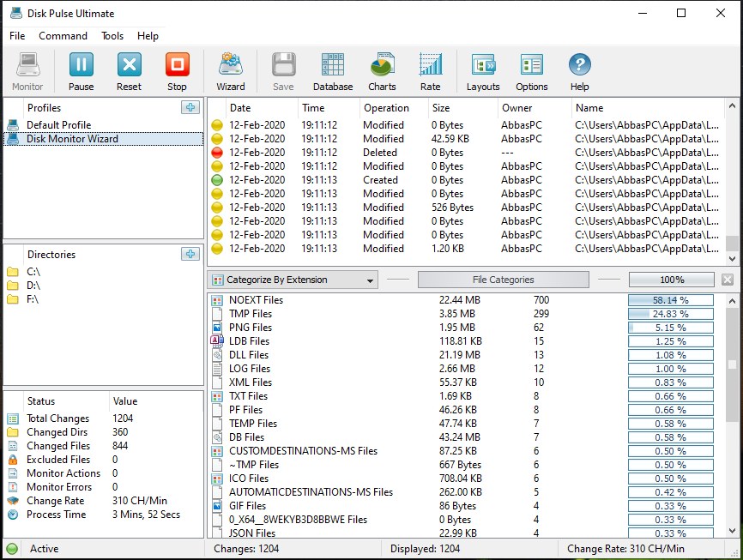The width and height of the screenshot is (743, 560).
Task: Click the Save floppy disk icon
Action: coord(283,65)
